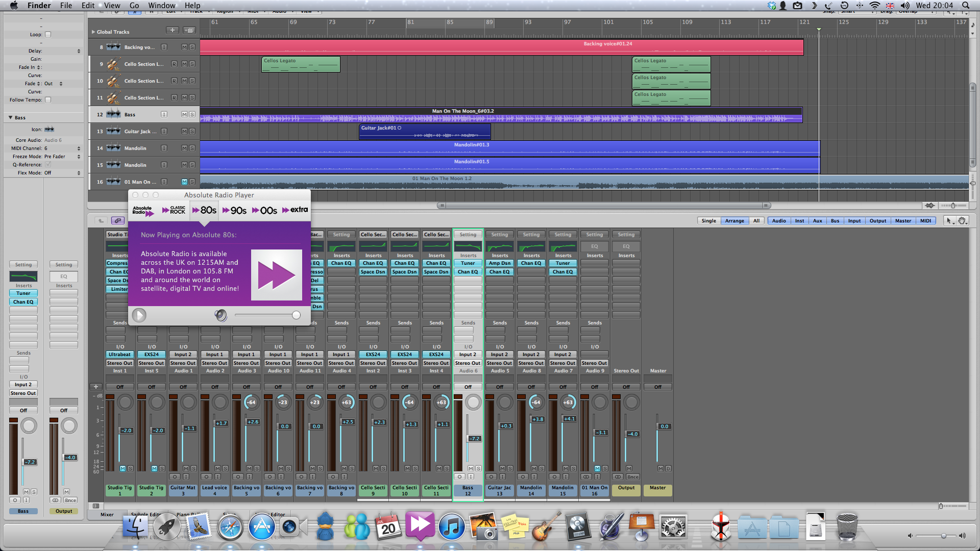Select the Absolute Classic Rock station

pyautogui.click(x=174, y=210)
